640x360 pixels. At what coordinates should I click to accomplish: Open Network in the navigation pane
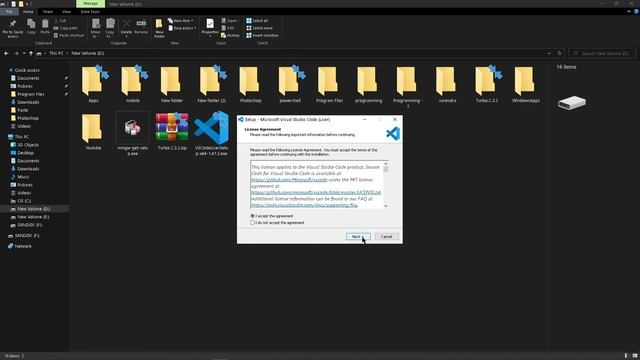23,246
